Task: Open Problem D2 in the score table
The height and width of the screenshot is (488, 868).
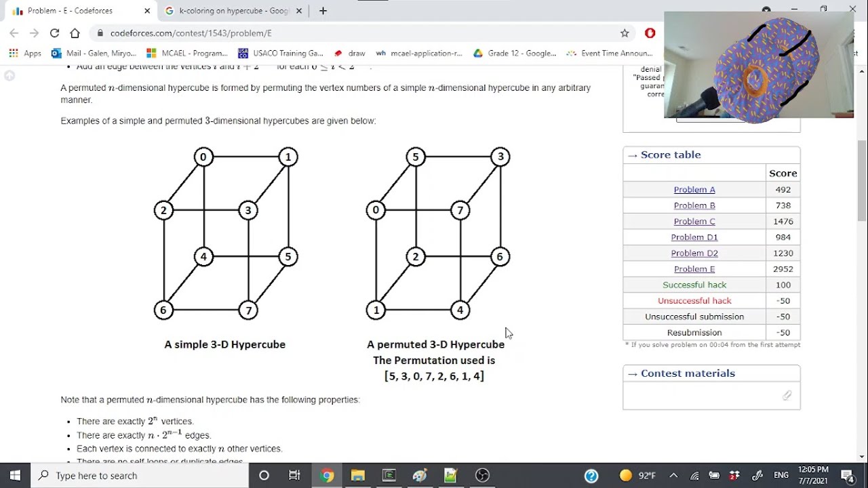Action: [694, 253]
